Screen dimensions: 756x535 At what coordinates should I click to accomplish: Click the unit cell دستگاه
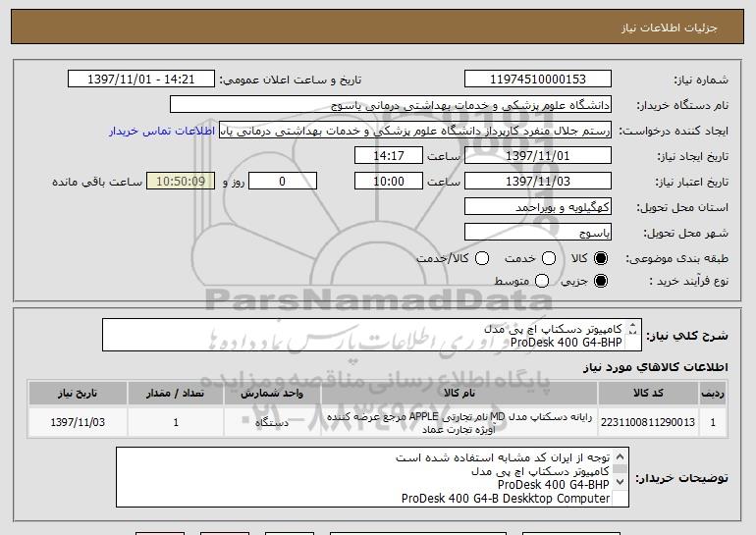(x=272, y=422)
